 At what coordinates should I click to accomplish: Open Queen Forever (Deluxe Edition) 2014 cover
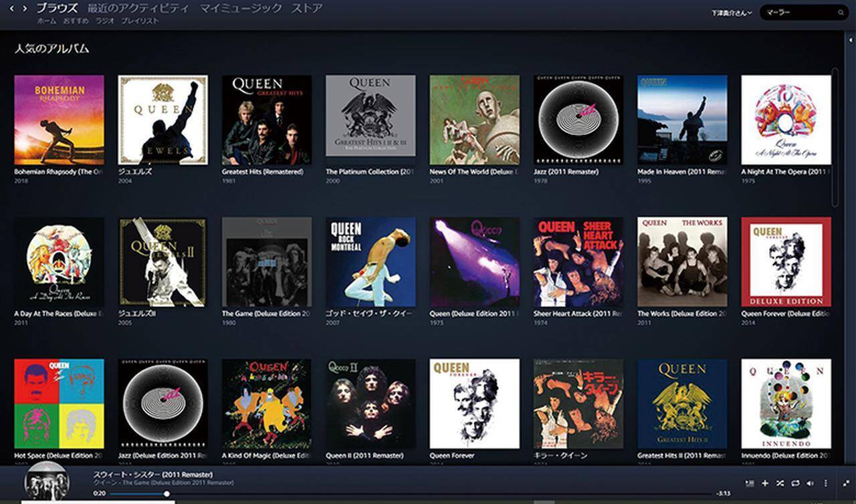click(x=786, y=262)
